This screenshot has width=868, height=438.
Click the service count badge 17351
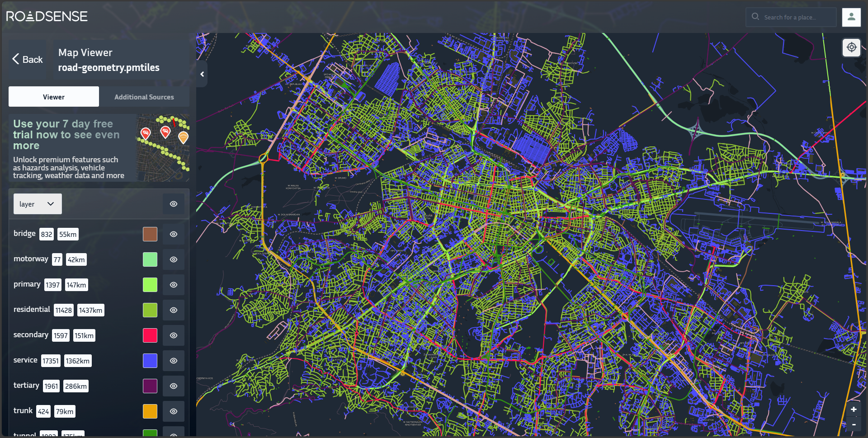(51, 361)
